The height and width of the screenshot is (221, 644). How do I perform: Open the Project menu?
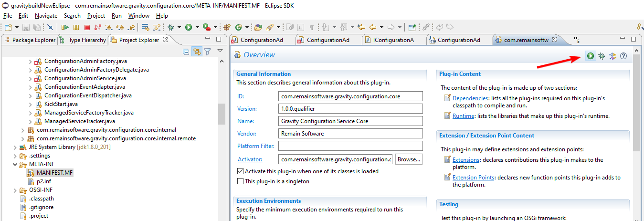(96, 15)
